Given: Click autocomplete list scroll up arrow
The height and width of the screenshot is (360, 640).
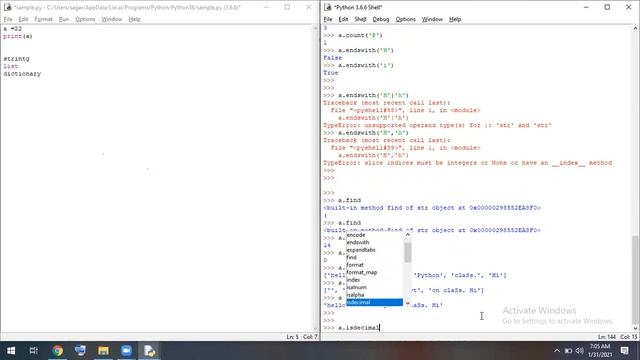Looking at the screenshot, I should tap(407, 235).
